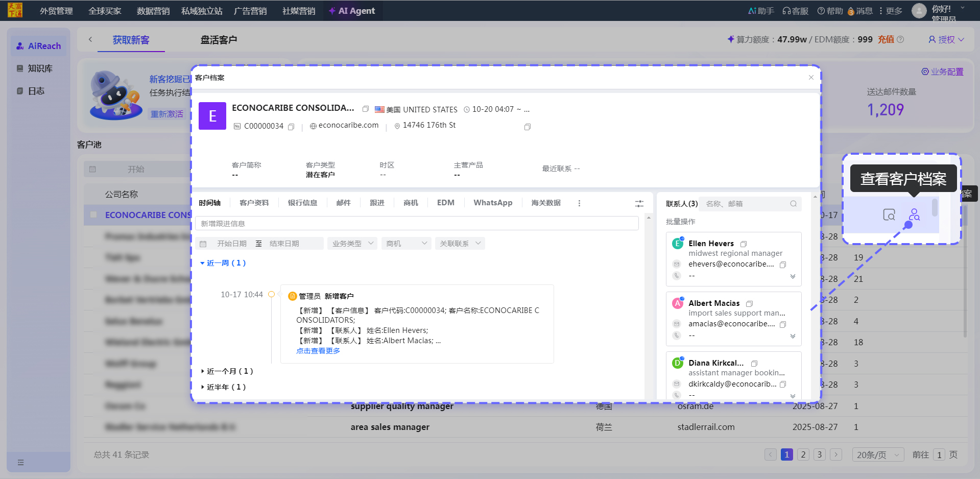Collapse the 近一周 timeline group
This screenshot has height=479, width=980.
203,263
